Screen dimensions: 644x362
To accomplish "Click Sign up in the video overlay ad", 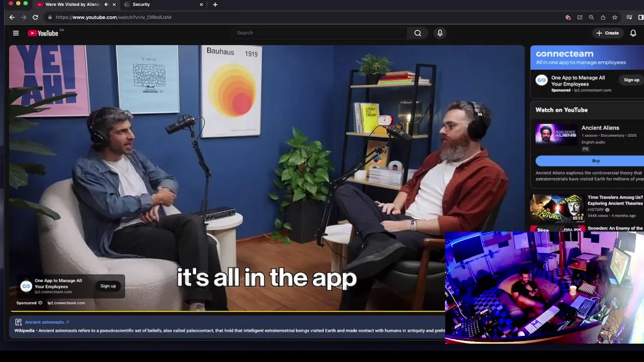I will [108, 286].
